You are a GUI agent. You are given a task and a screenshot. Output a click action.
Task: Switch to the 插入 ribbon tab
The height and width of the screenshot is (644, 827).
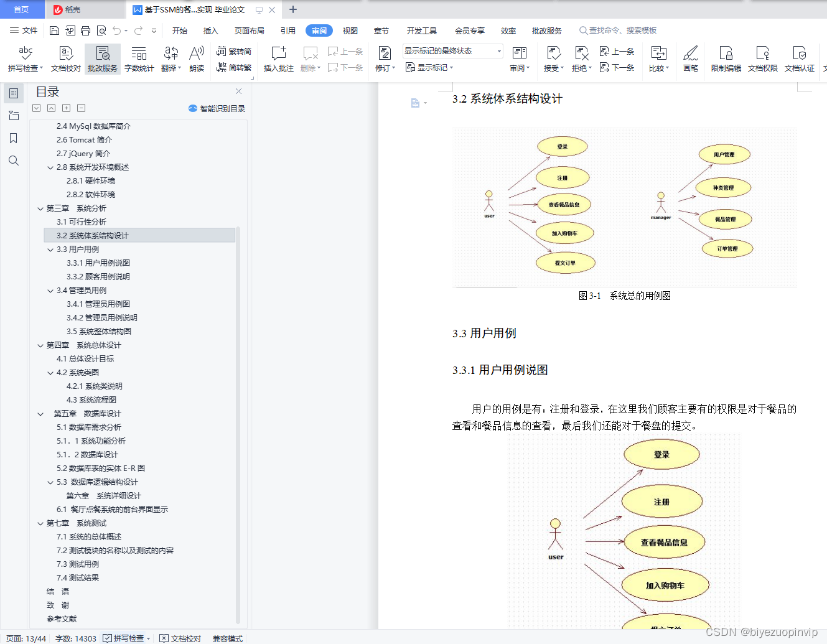(x=211, y=30)
